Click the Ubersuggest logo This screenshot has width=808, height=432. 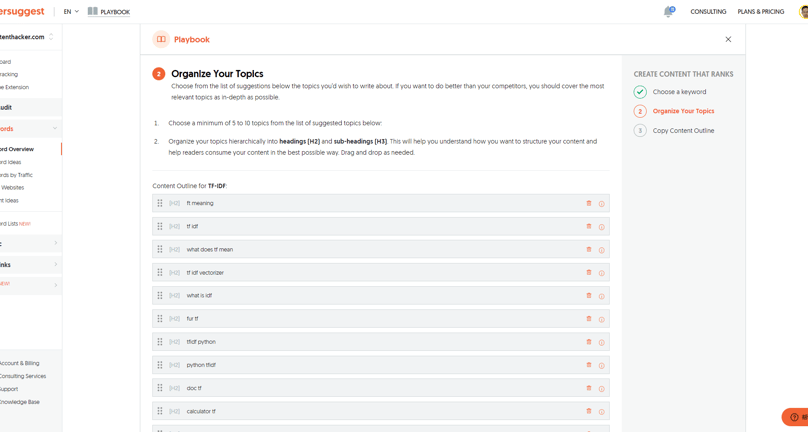22,11
